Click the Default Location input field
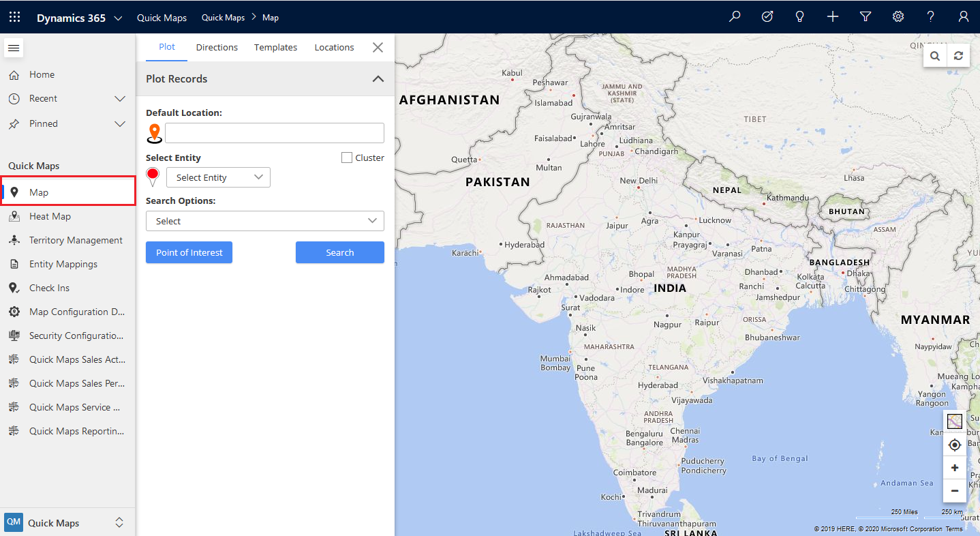This screenshot has height=536, width=980. click(274, 133)
